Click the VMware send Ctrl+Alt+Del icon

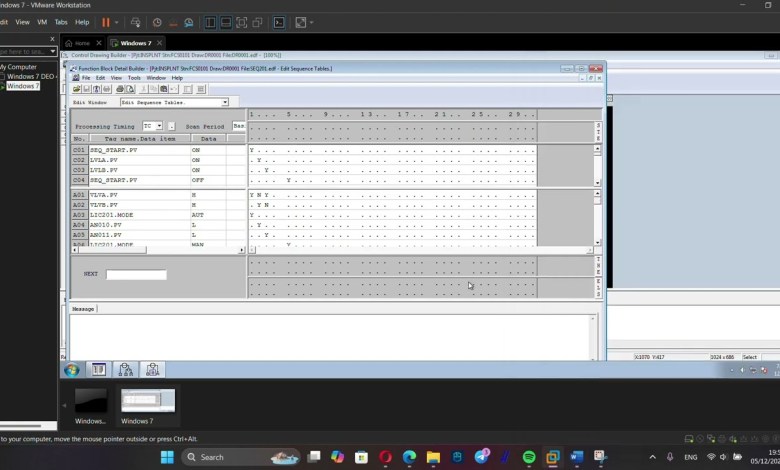coord(135,22)
